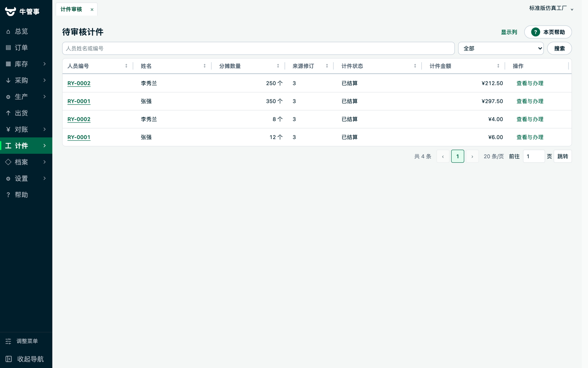This screenshot has width=588, height=368.
Task: Open the 全部 status filter dropdown
Action: tap(501, 48)
